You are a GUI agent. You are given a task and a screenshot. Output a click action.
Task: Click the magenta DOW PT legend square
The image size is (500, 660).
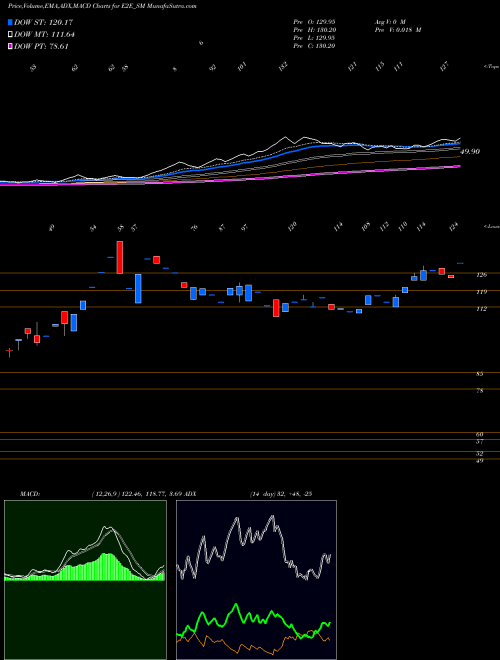[x=10, y=47]
